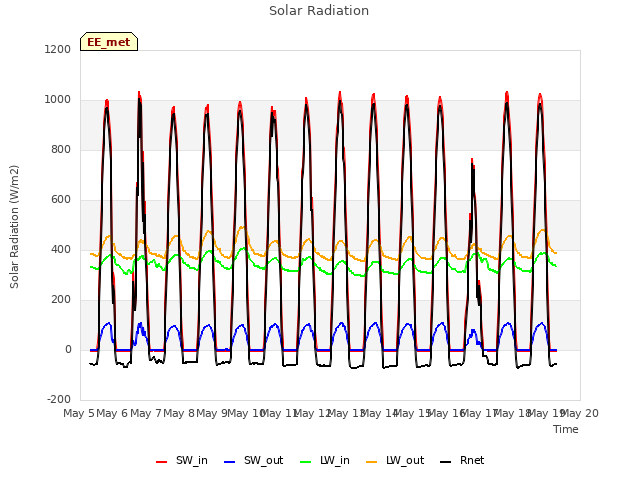Click the May 5 x-axis label

[79, 413]
